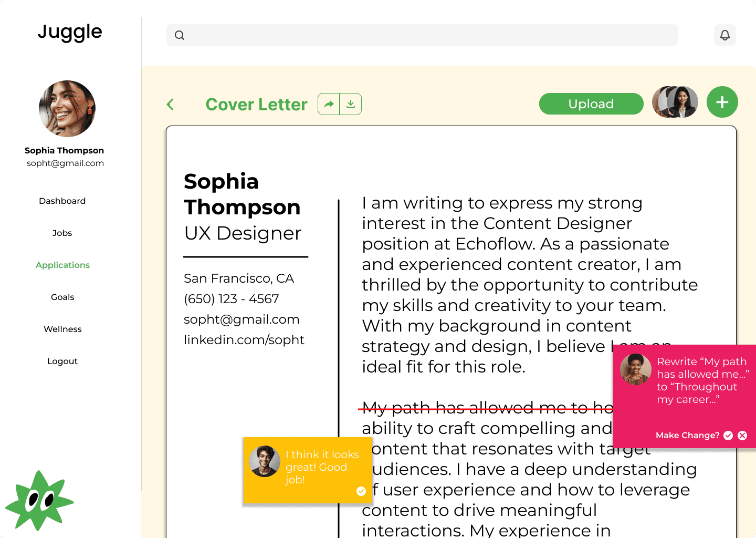The width and height of the screenshot is (756, 538).
Task: Navigate to Wellness
Action: [x=62, y=329]
